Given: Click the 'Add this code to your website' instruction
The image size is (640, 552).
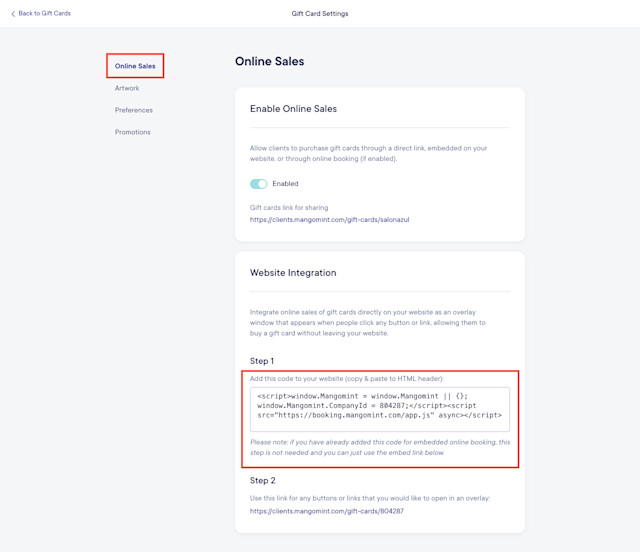Looking at the screenshot, I should [x=347, y=379].
